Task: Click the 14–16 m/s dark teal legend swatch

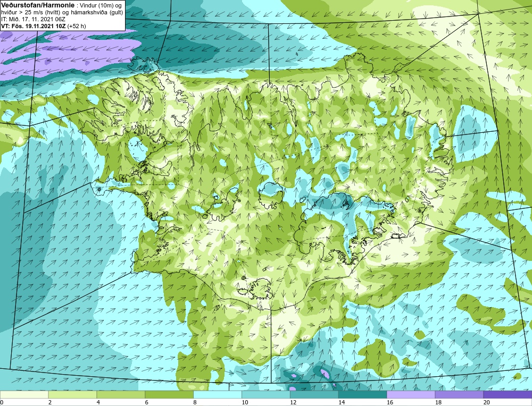Action: (362, 394)
